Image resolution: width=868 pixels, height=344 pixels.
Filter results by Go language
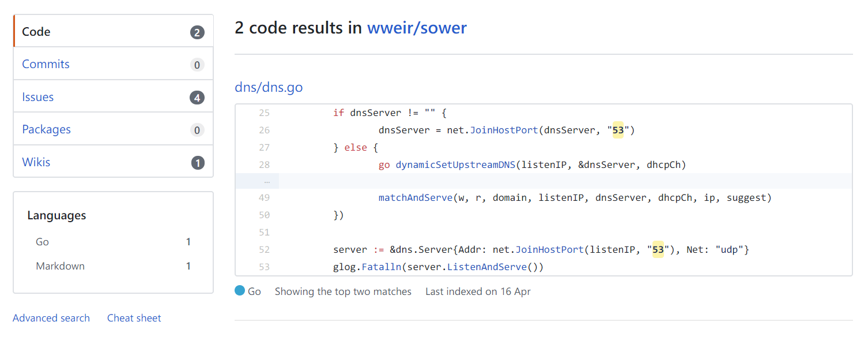tap(113, 242)
